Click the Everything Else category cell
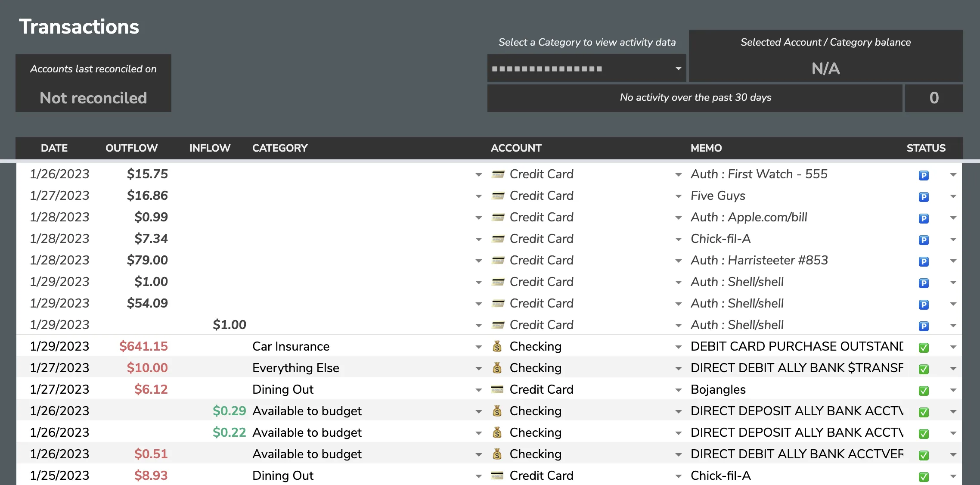Viewport: 980px width, 485px height. tap(295, 368)
